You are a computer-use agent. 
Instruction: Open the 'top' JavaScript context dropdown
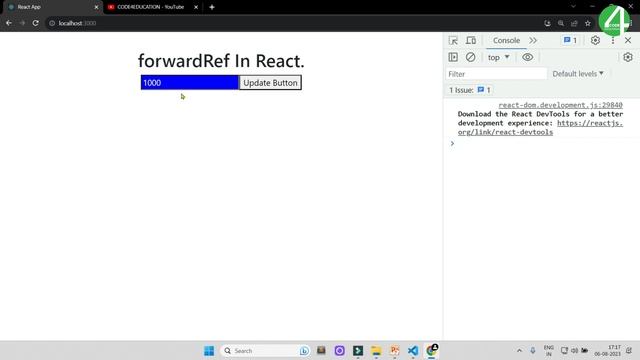click(498, 57)
